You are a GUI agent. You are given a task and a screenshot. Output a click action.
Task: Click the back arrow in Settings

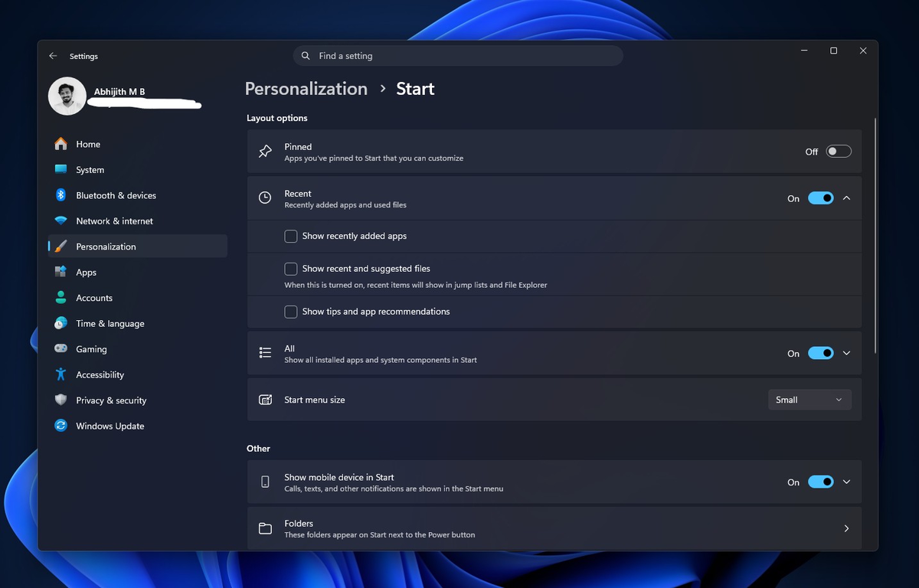[53, 56]
